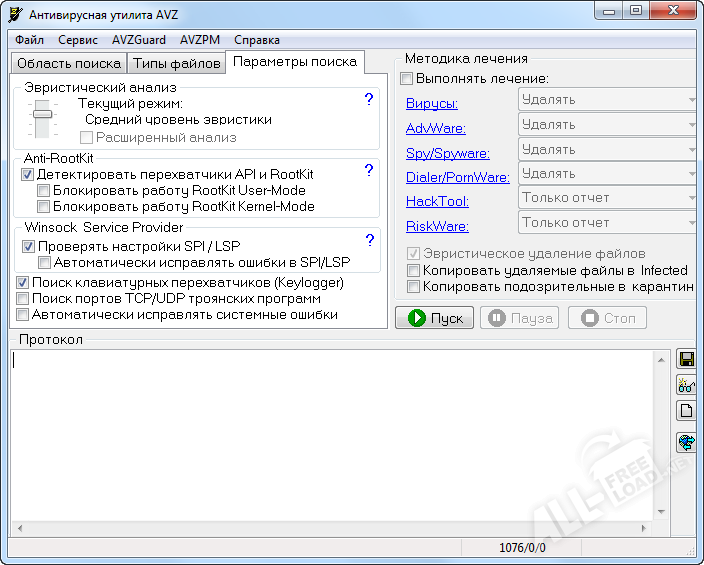Switch to the 'Типы файлов' tab

pos(177,63)
